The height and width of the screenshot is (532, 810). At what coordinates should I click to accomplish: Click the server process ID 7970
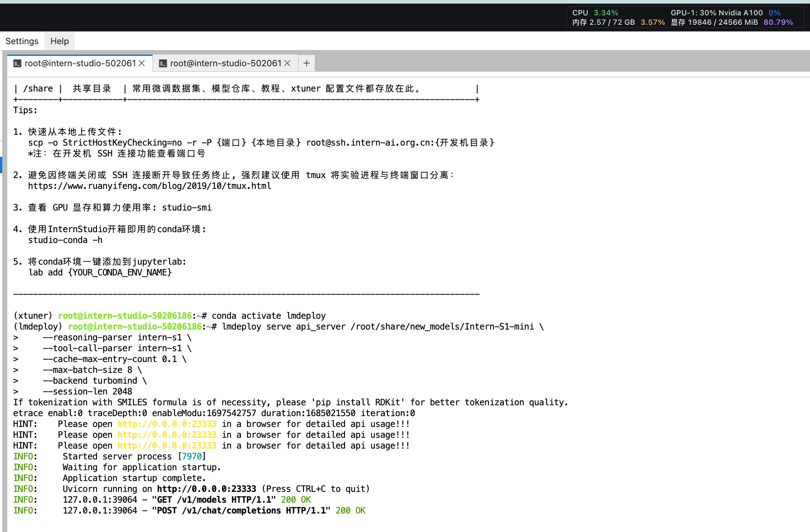point(192,456)
